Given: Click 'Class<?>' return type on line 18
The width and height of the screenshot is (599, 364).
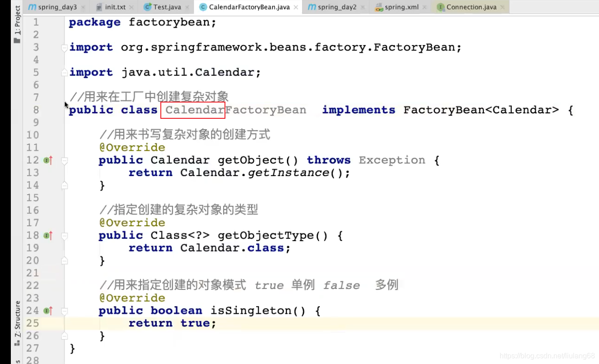Looking at the screenshot, I should [180, 236].
